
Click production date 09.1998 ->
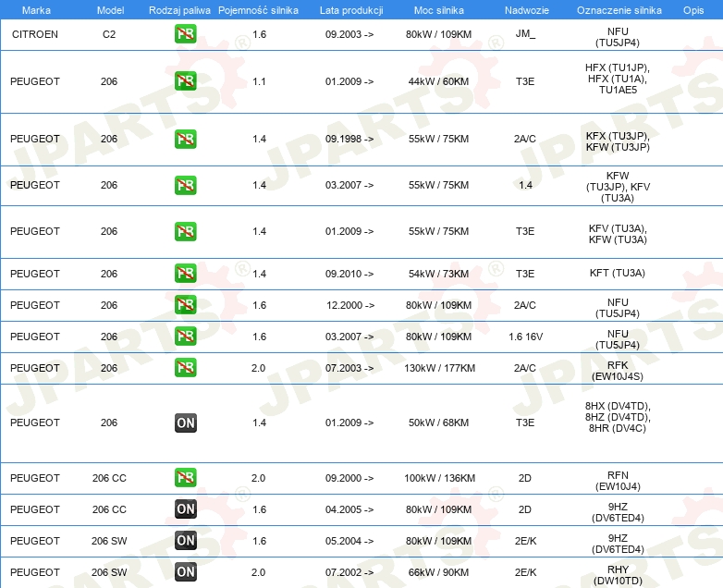click(349, 139)
